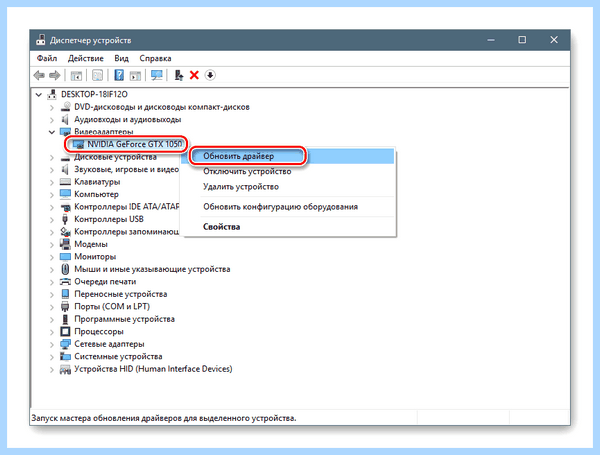Image resolution: width=600 pixels, height=455 pixels.
Task: Click the red X uninstall device icon
Action: pyautogui.click(x=194, y=75)
